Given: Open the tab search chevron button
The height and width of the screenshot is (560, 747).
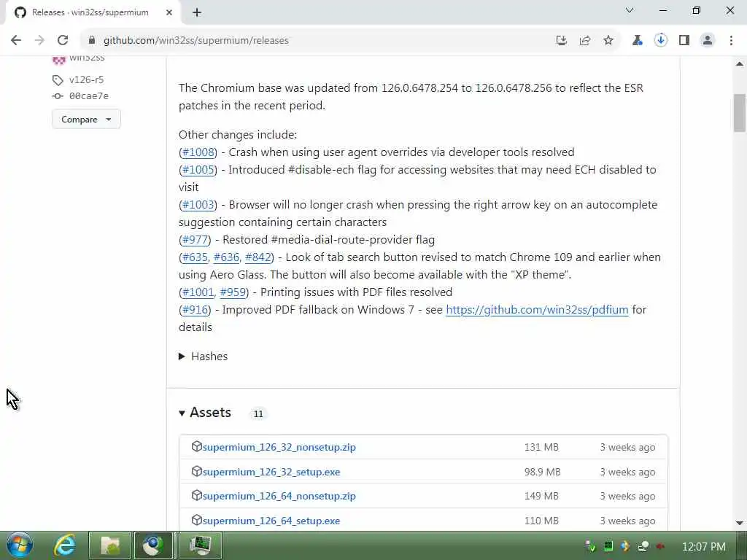Looking at the screenshot, I should click(x=630, y=10).
